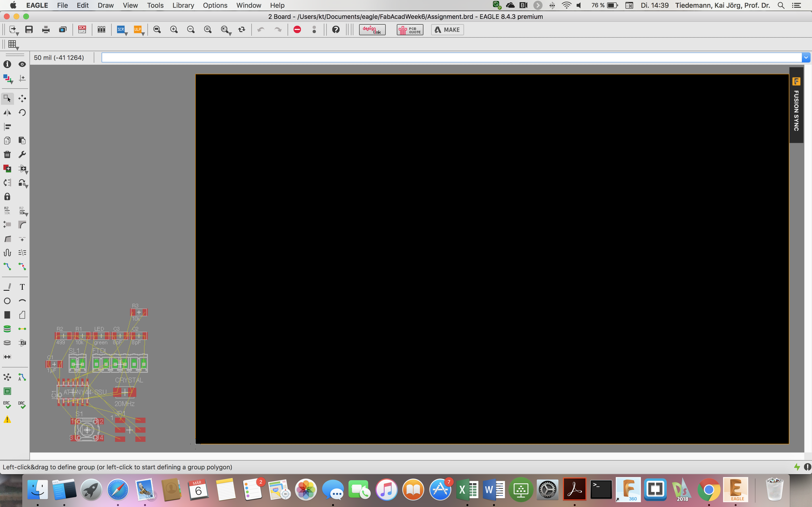Click the Rotate tool icon
The width and height of the screenshot is (812, 507).
point(22,112)
